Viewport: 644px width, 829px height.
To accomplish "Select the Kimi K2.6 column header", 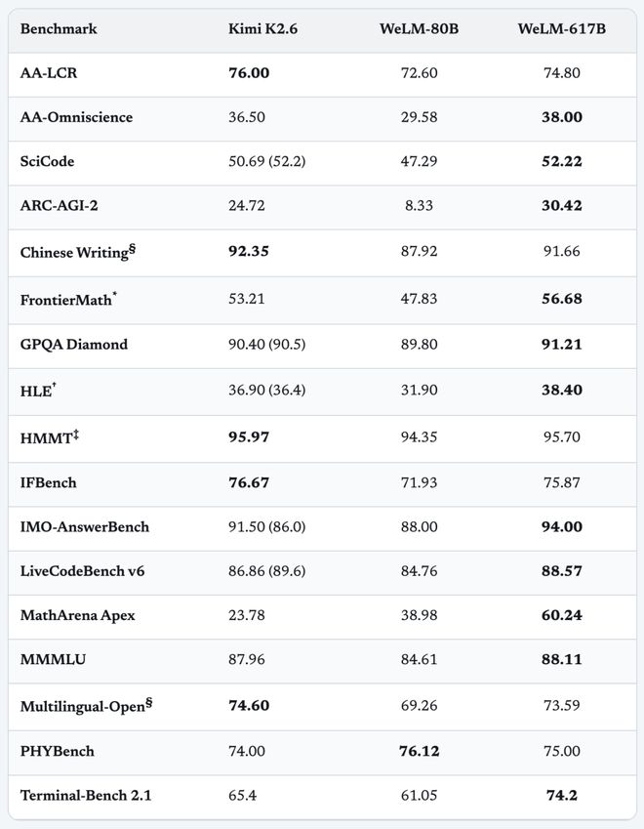I will click(x=262, y=28).
